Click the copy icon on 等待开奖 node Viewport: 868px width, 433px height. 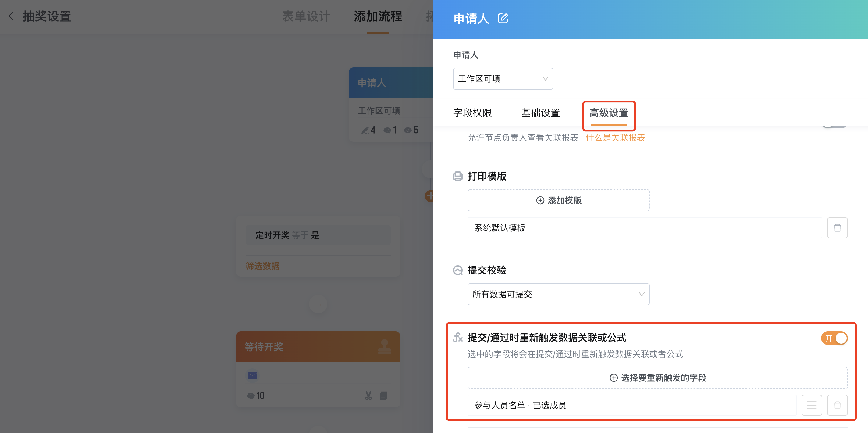(x=383, y=395)
